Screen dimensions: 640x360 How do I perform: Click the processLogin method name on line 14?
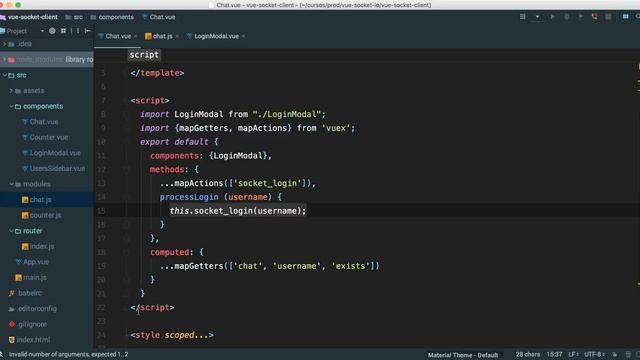[189, 197]
